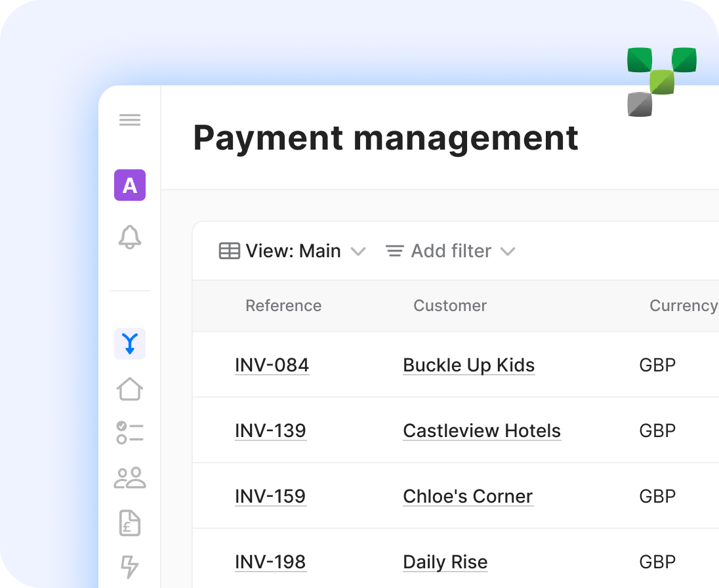This screenshot has height=588, width=719.
Task: Click the chevron next to View: Main
Action: (x=358, y=251)
